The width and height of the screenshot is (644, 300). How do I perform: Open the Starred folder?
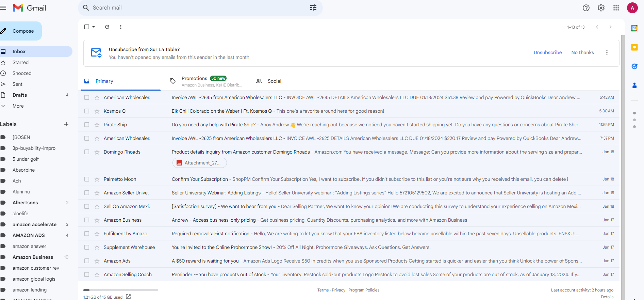pos(20,62)
